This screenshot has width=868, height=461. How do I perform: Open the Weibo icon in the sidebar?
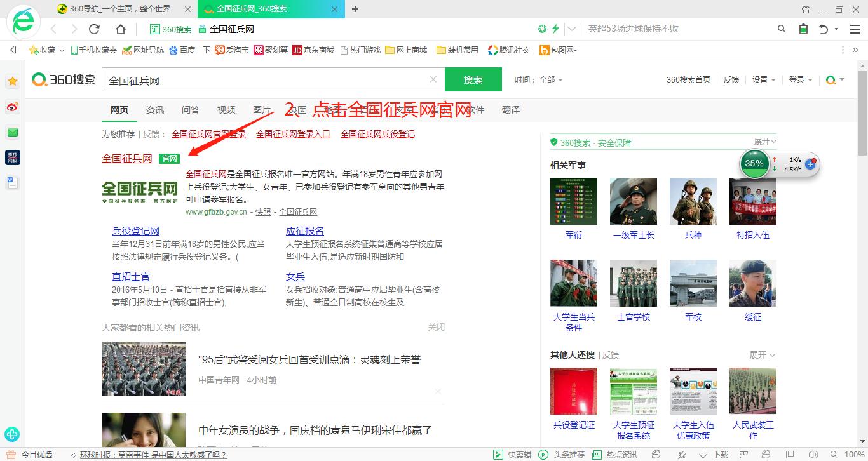(x=13, y=107)
